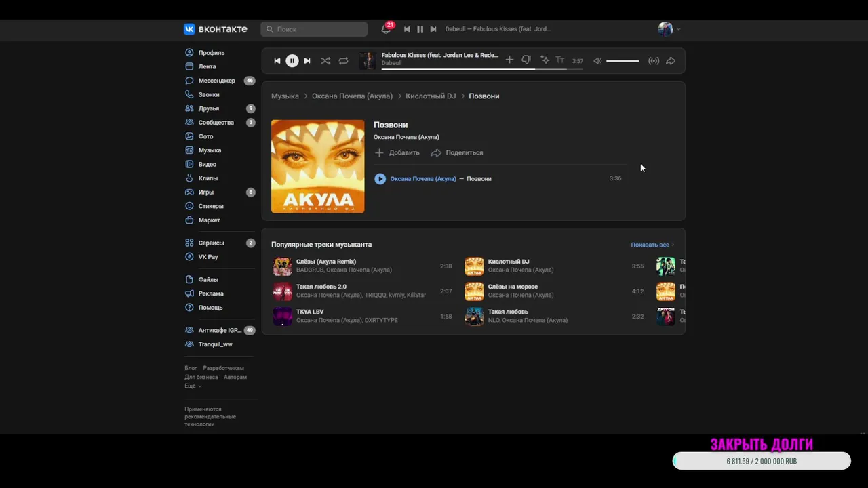This screenshot has height=488, width=868.
Task: Go to Оксана Почепа (Акула) breadcrumb
Action: point(352,96)
